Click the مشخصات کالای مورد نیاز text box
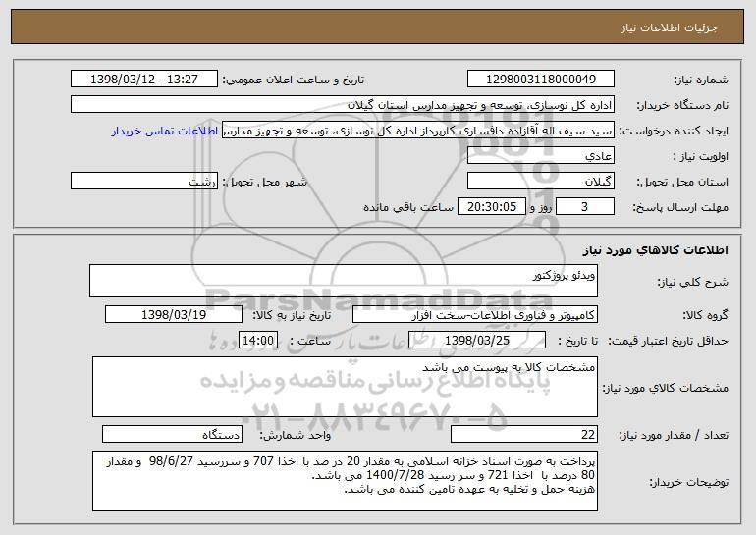This screenshot has height=535, width=756. [345, 387]
